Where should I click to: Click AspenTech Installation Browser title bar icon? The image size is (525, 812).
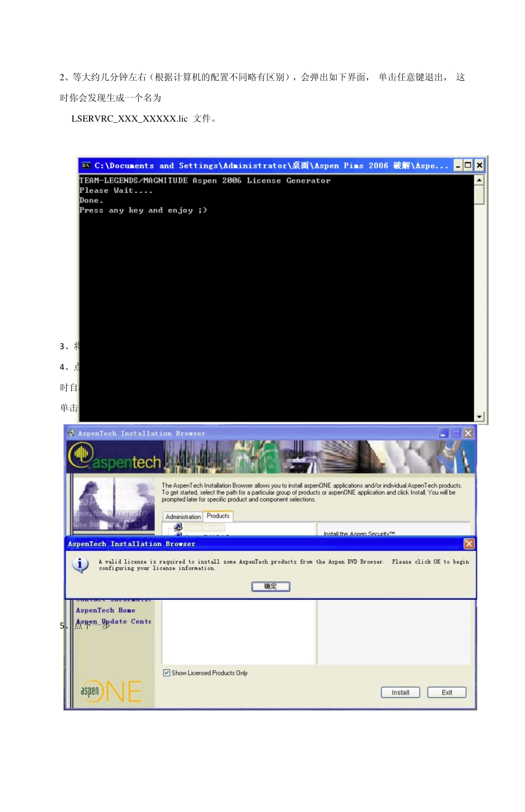tap(71, 433)
